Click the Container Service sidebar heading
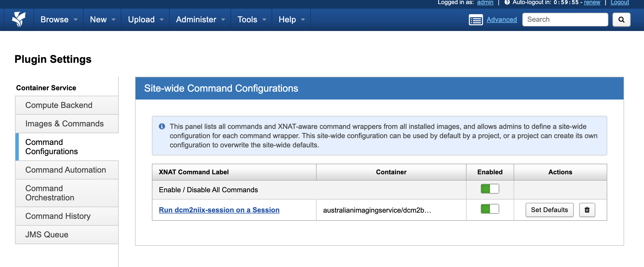The height and width of the screenshot is (267, 644). [46, 88]
